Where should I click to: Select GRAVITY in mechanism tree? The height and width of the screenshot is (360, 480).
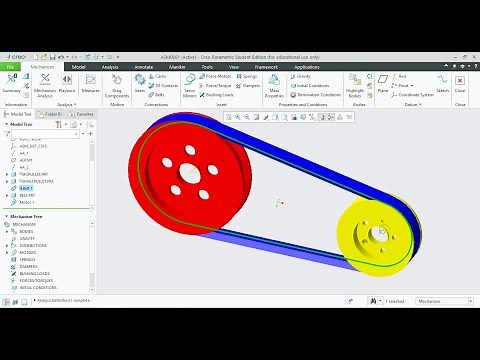point(27,238)
